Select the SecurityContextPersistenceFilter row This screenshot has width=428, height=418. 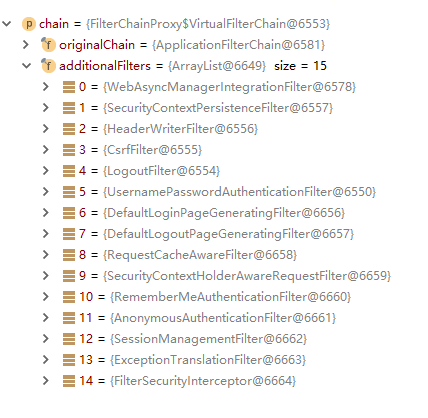tap(206, 108)
